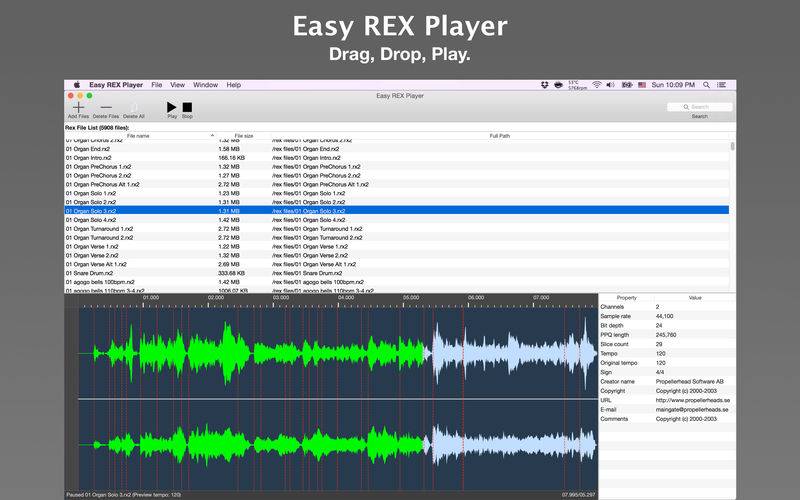Click the 07.000 ruler marker
800x500 pixels.
point(541,297)
